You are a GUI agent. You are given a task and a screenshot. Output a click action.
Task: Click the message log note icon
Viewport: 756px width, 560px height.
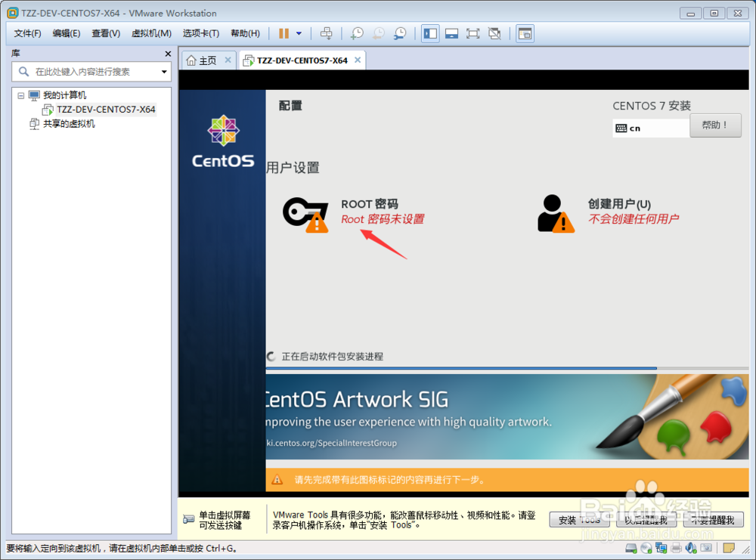coord(729,548)
